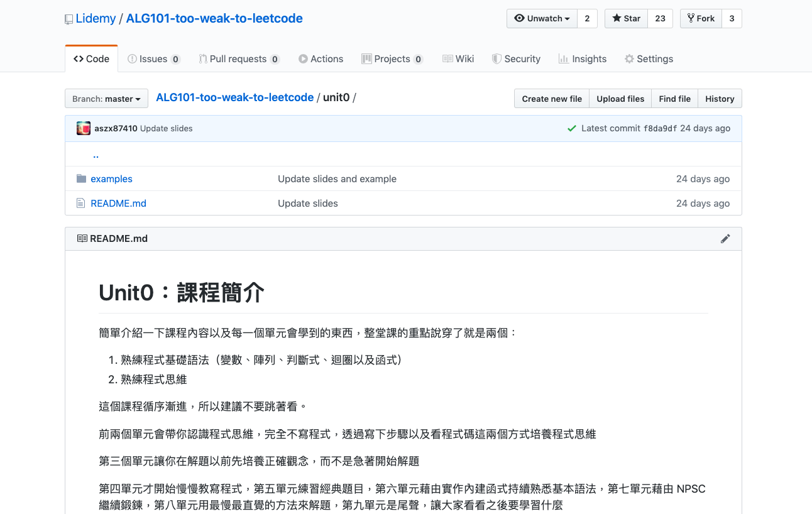Open the Unwatch dropdown
Viewport: 812px width, 514px height.
pos(542,18)
